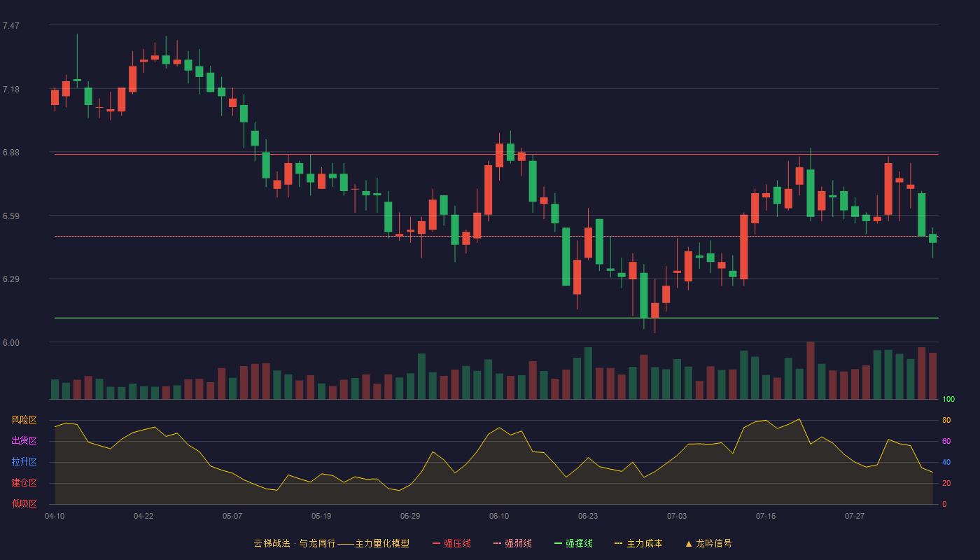Click the 04-10 date label
Viewport: 980px width, 560px height.
pos(55,516)
